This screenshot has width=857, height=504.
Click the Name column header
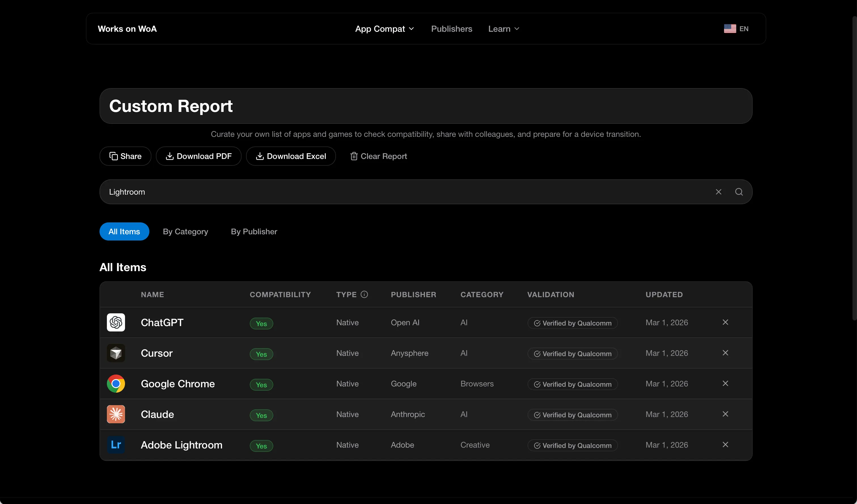click(x=152, y=295)
